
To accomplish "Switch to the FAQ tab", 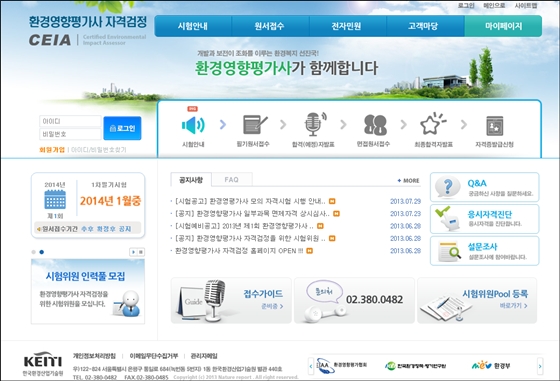I will [x=231, y=180].
